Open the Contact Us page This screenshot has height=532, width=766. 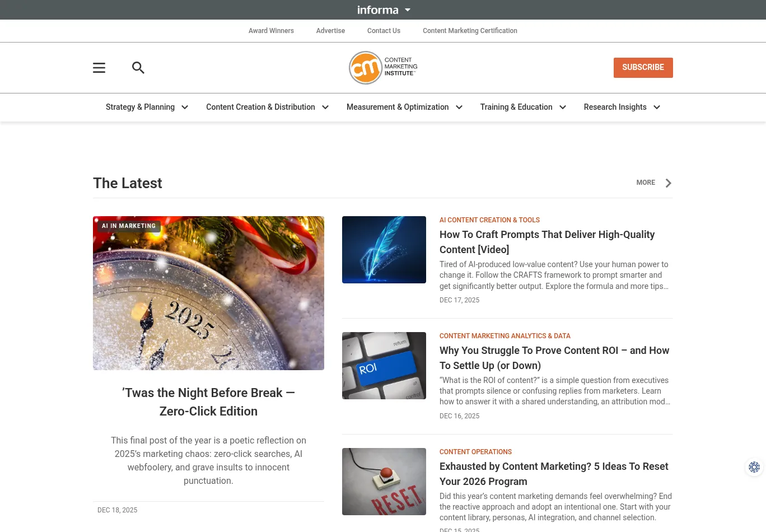click(x=384, y=31)
